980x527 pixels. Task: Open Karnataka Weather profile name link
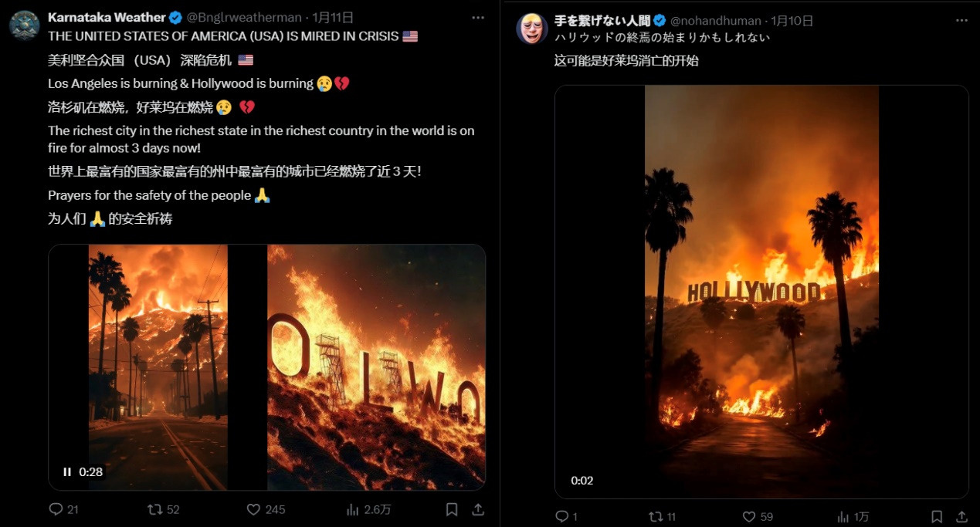(x=107, y=17)
